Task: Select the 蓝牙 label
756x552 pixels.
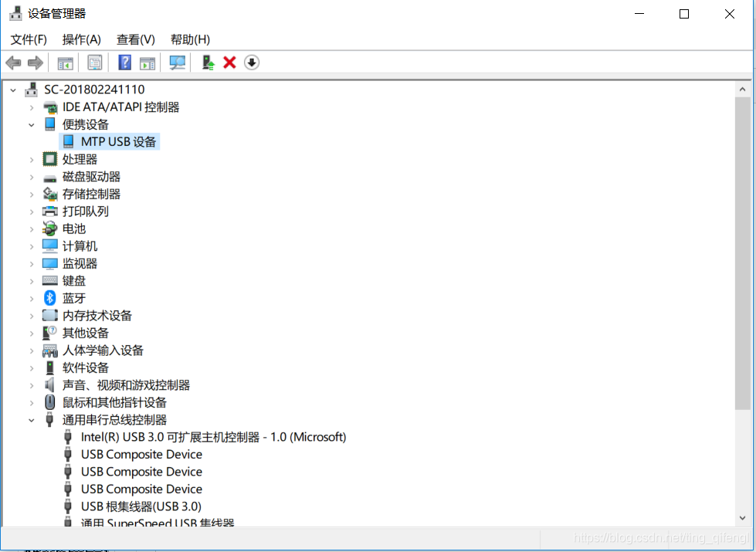Action: pos(74,298)
